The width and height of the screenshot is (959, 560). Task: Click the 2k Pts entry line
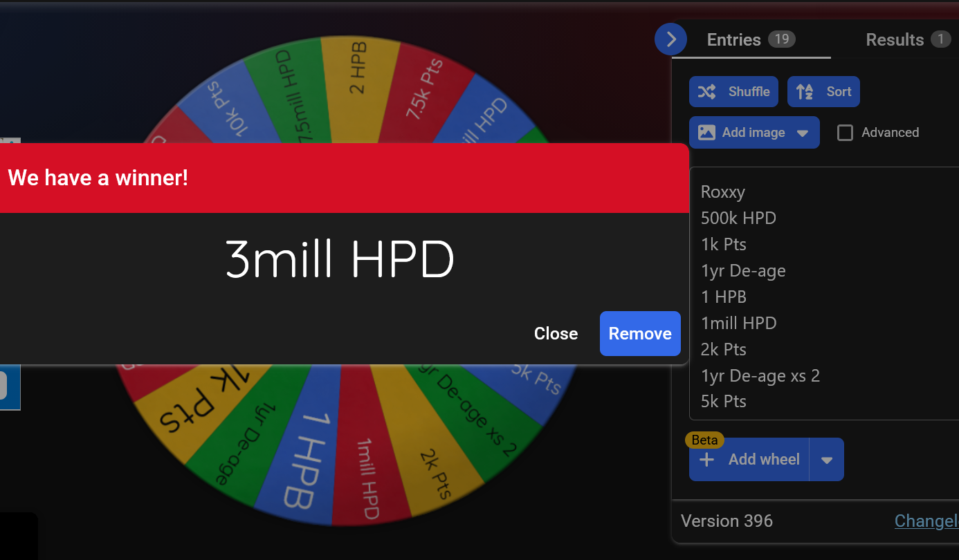tap(723, 349)
